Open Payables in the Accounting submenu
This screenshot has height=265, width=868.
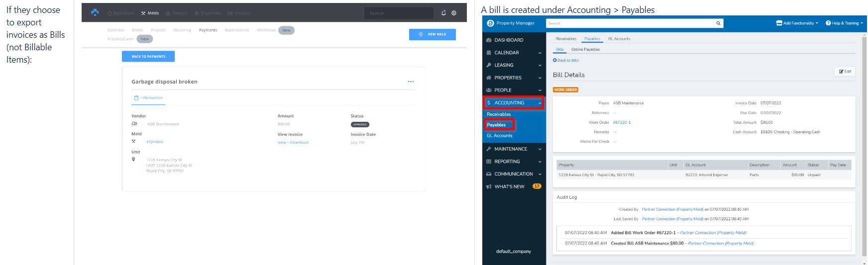(x=496, y=125)
